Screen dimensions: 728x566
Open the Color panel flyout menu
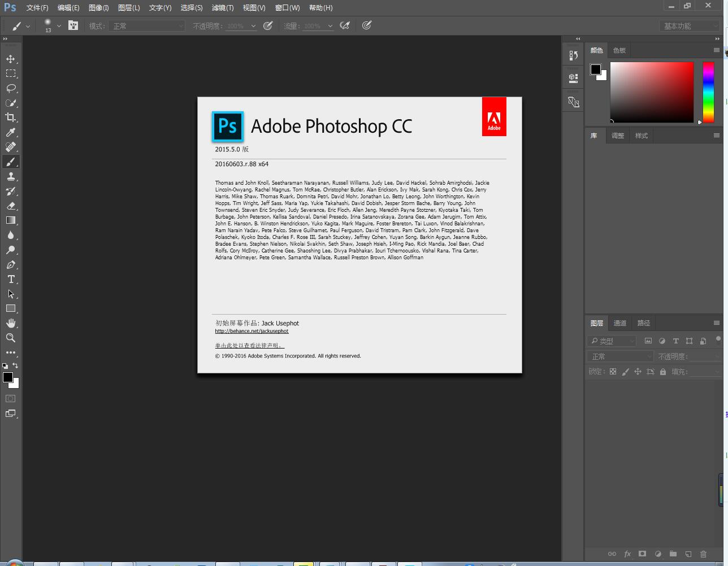click(716, 50)
